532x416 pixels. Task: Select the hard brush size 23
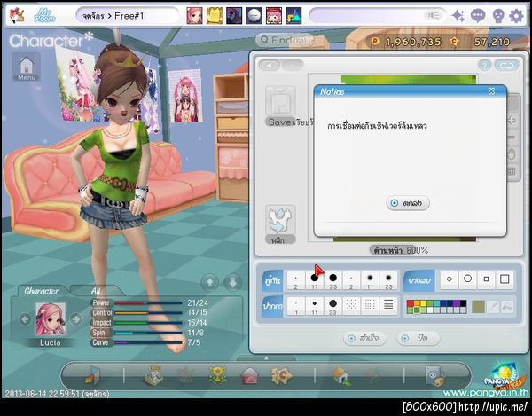333,280
